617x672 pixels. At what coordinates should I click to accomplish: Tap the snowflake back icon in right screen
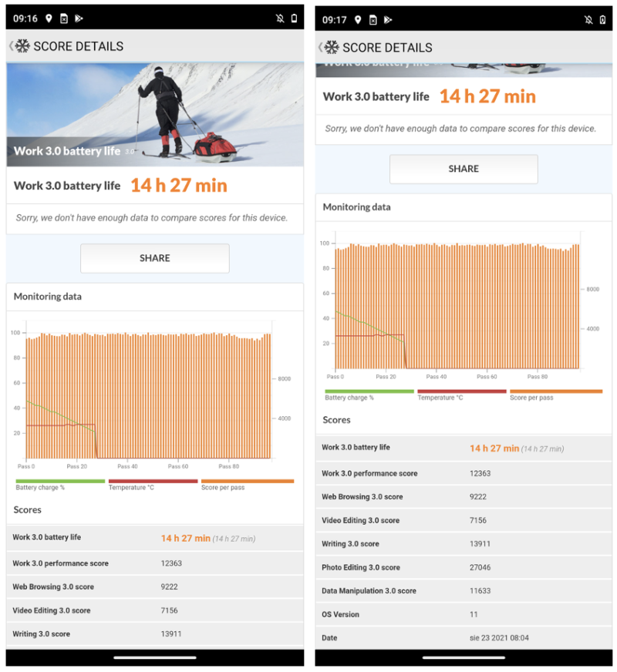click(331, 47)
